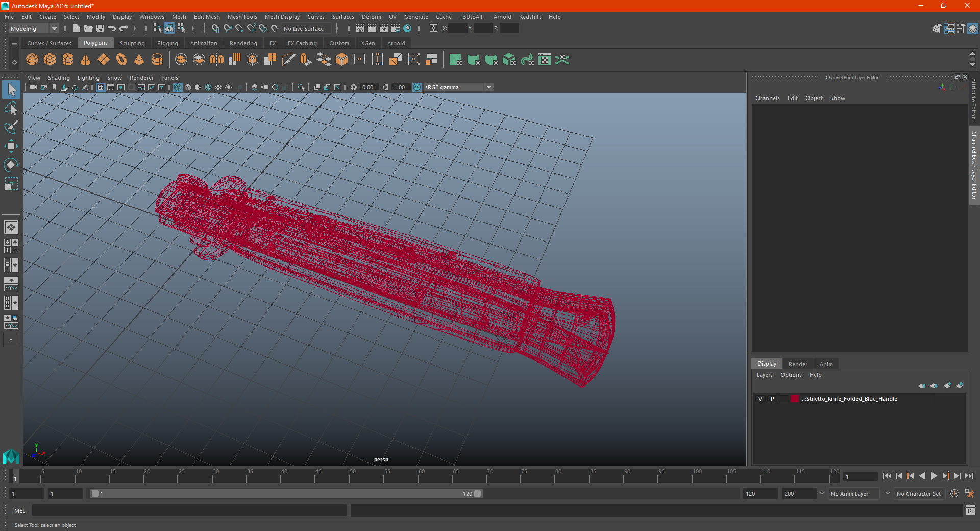The image size is (980, 531).
Task: Click the Redo arrow icon
Action: coord(124,29)
